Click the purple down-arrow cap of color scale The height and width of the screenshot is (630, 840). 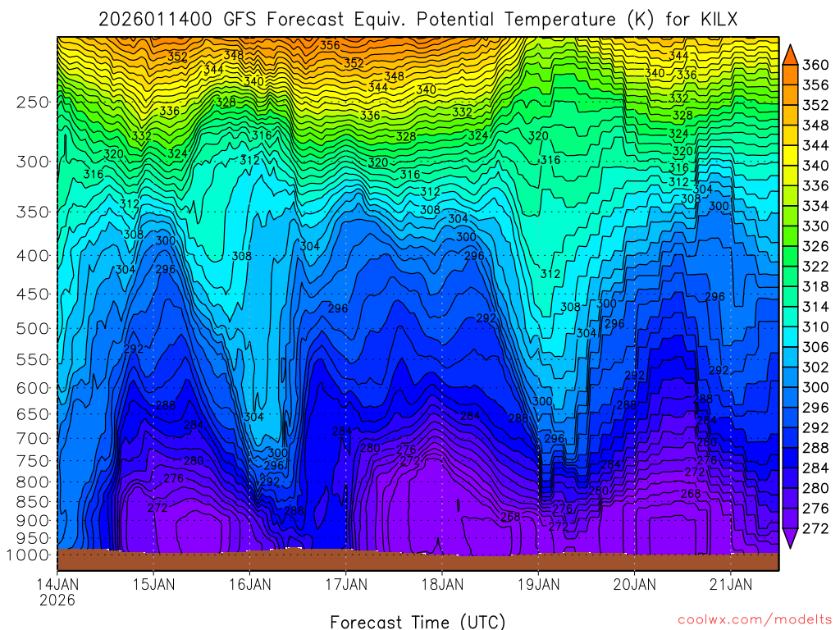pyautogui.click(x=790, y=538)
